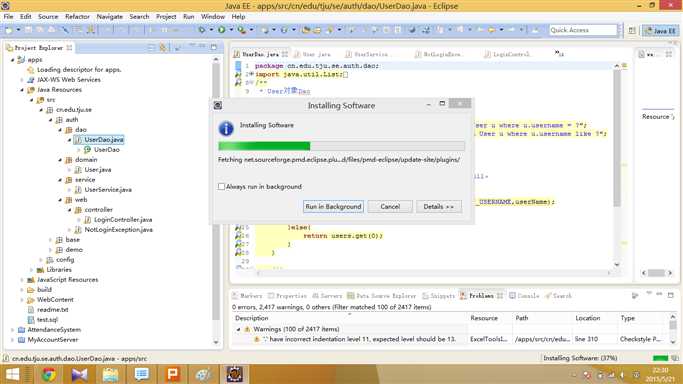Screen dimensions: 683x384
Task: Switch to the User.java editor tab
Action: click(x=312, y=54)
